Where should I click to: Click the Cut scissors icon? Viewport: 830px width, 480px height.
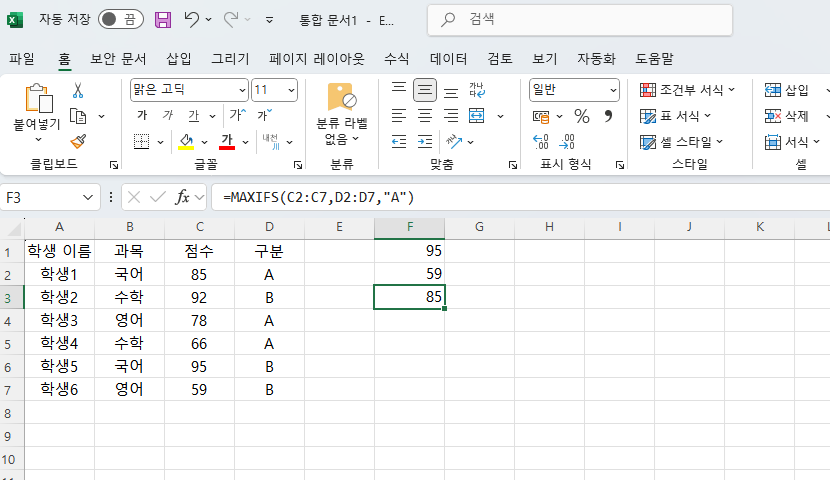(x=78, y=90)
